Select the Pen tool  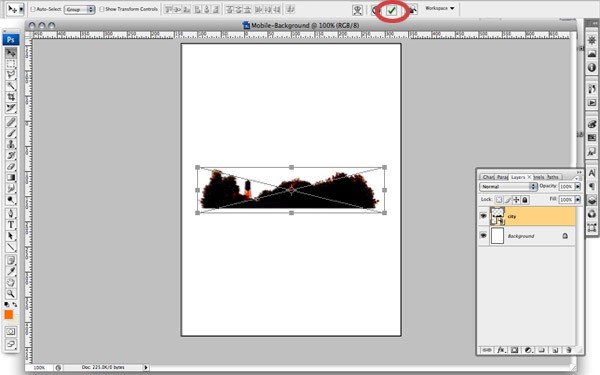click(x=11, y=214)
